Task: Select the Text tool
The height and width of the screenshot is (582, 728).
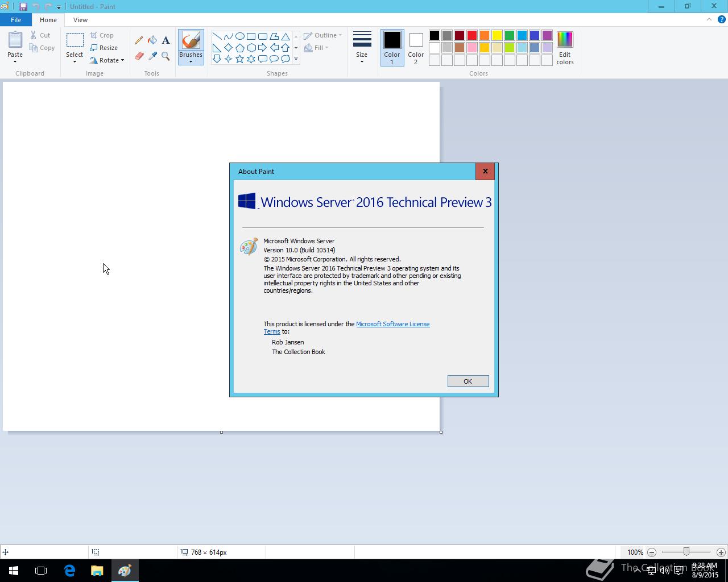Action: click(x=166, y=40)
